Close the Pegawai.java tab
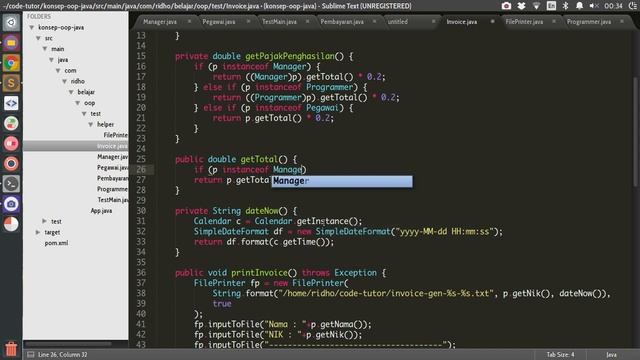The width and height of the screenshot is (640, 360). tap(248, 21)
